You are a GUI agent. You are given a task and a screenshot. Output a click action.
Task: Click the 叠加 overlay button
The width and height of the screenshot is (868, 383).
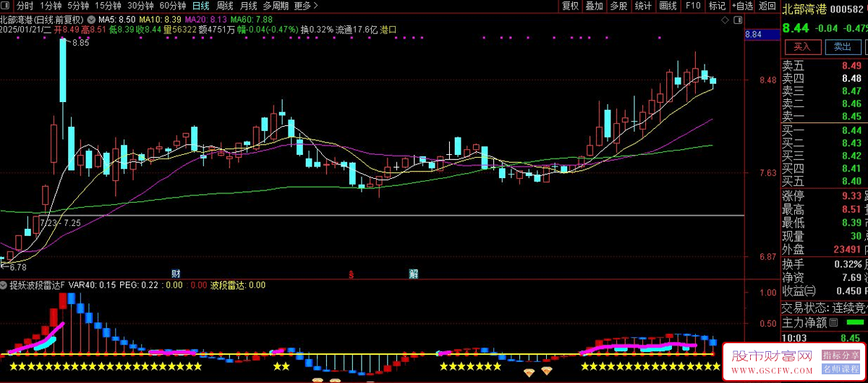[594, 6]
